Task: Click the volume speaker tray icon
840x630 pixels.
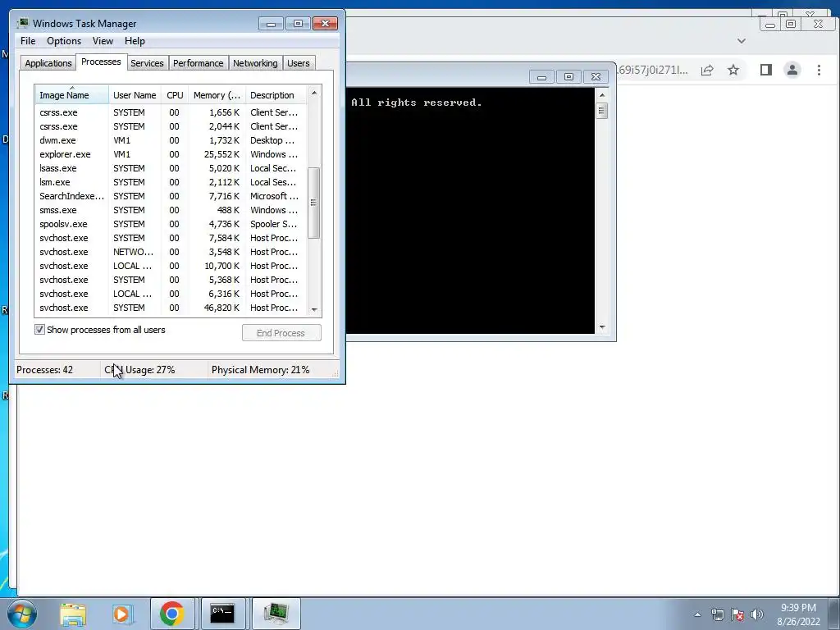Action: click(x=757, y=614)
